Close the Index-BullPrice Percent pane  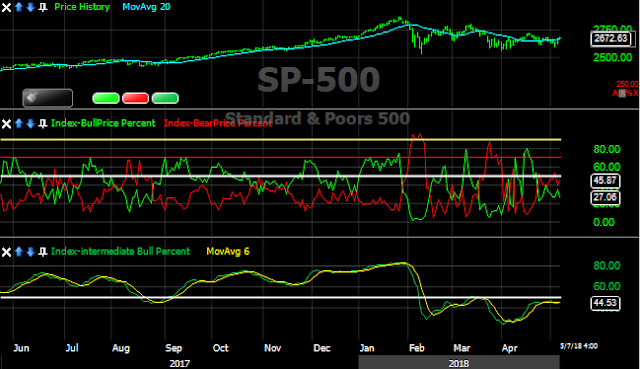[6, 124]
